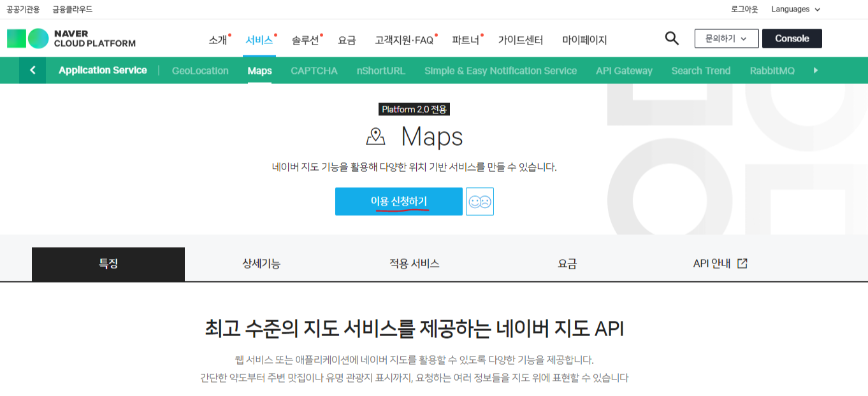Switch to the 특징 tab

108,264
